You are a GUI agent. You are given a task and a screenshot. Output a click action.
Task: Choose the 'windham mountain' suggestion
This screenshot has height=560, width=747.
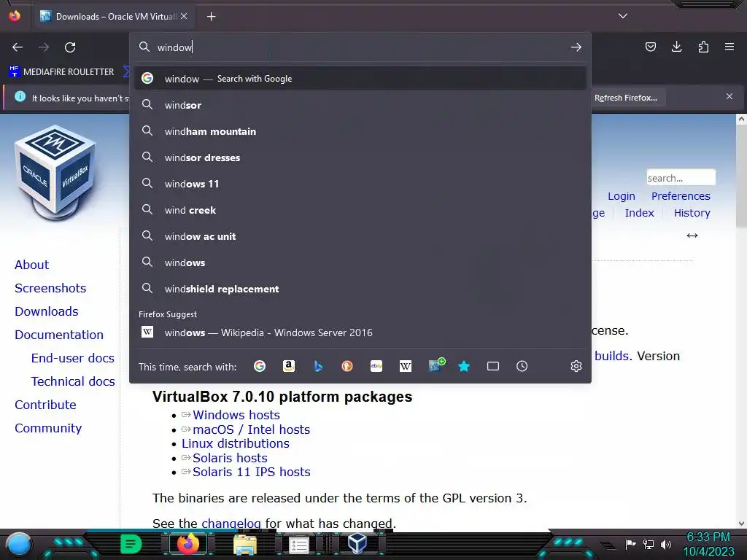pos(360,131)
